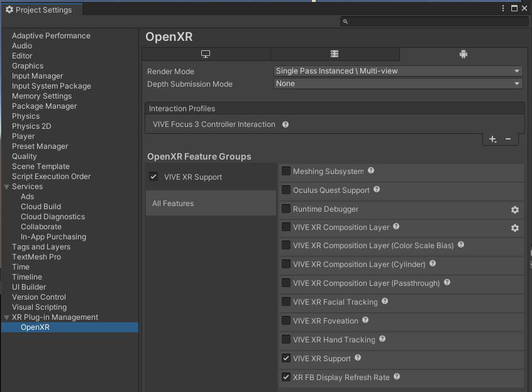
Task: Open help for VIVE Focus 3 Controller Interaction
Action: click(x=285, y=124)
